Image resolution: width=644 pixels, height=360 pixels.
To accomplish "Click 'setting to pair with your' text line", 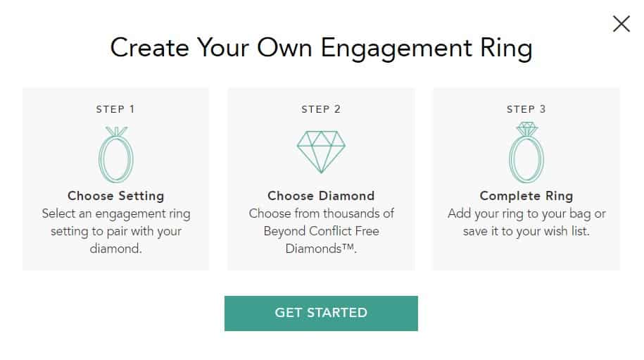I will click(x=116, y=231).
